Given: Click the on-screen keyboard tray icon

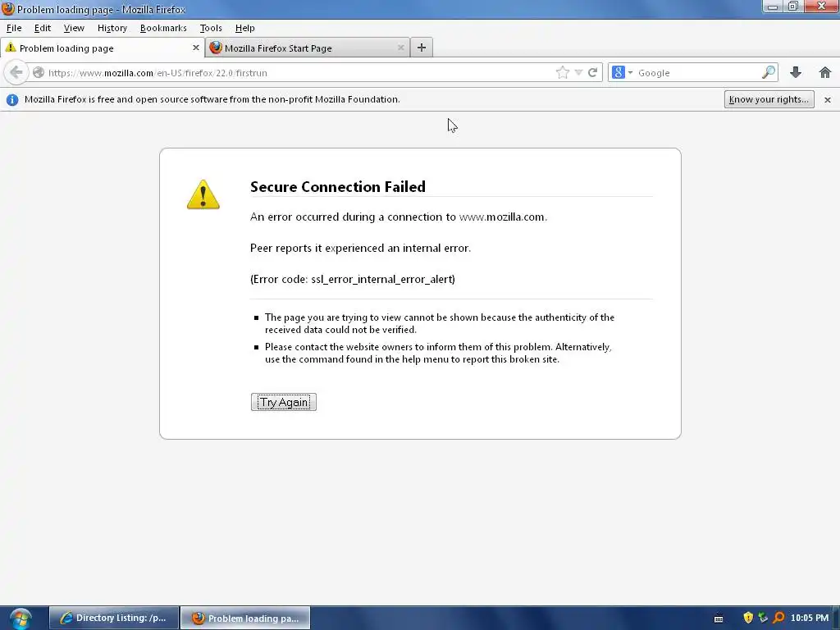Looking at the screenshot, I should pos(719,619).
